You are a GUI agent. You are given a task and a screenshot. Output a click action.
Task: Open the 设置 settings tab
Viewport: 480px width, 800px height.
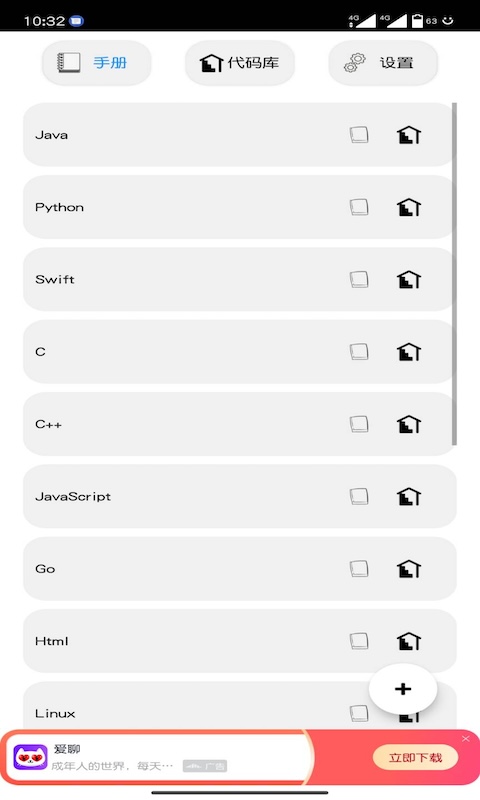pos(383,63)
